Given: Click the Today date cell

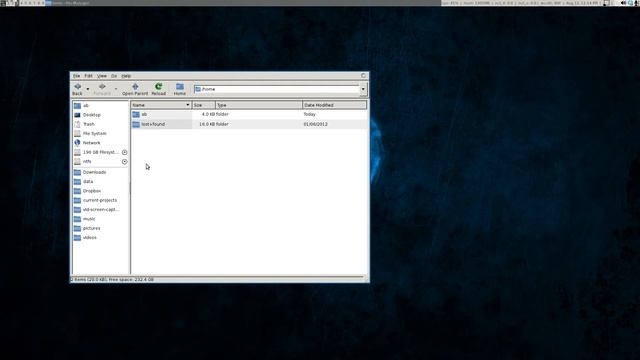Looking at the screenshot, I should 309,114.
